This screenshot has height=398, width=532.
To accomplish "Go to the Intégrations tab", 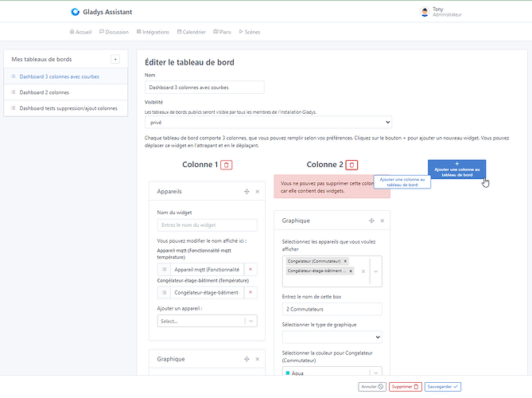I will click(x=153, y=32).
